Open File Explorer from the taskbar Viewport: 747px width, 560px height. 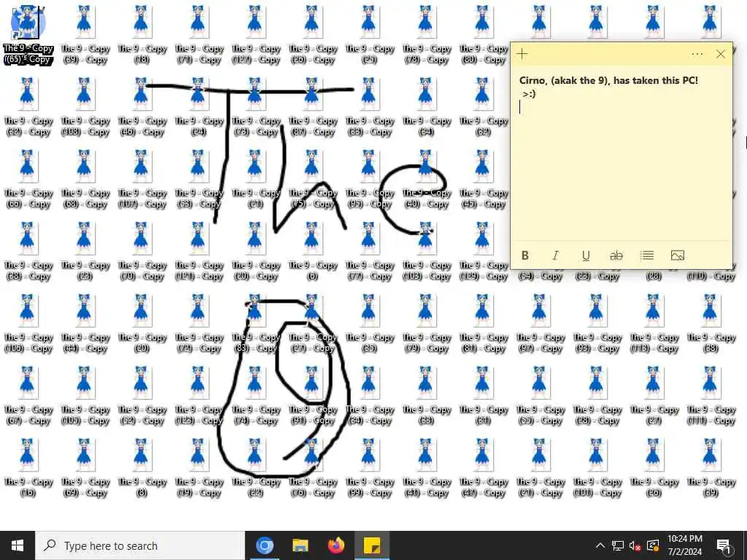coord(300,545)
